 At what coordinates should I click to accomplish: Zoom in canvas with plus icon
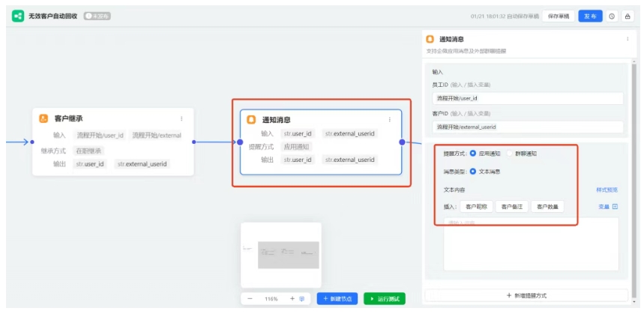pyautogui.click(x=292, y=298)
